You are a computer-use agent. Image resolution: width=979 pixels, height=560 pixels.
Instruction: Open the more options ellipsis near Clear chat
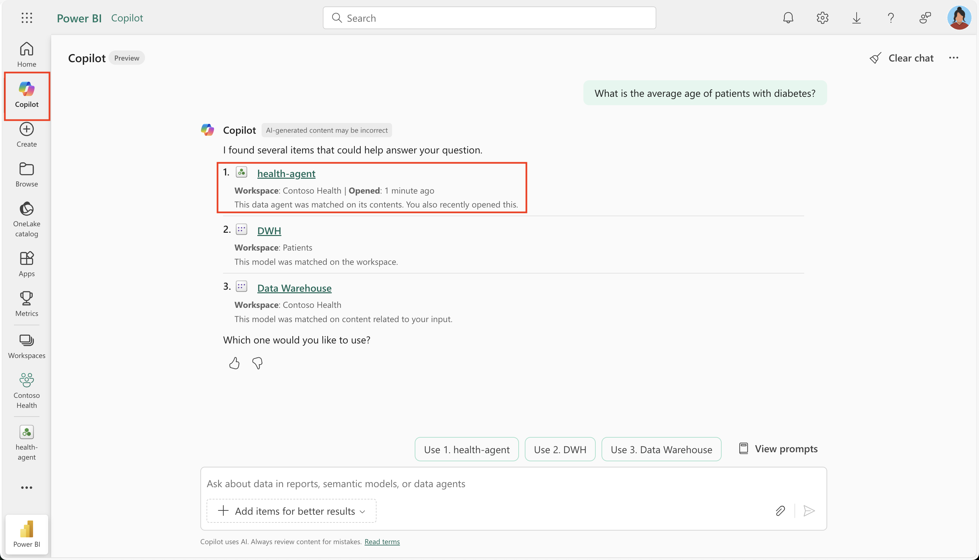(x=953, y=58)
